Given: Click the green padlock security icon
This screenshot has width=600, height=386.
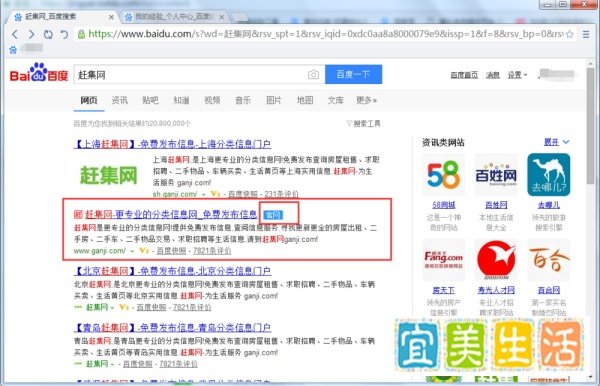Looking at the screenshot, I should click(81, 34).
